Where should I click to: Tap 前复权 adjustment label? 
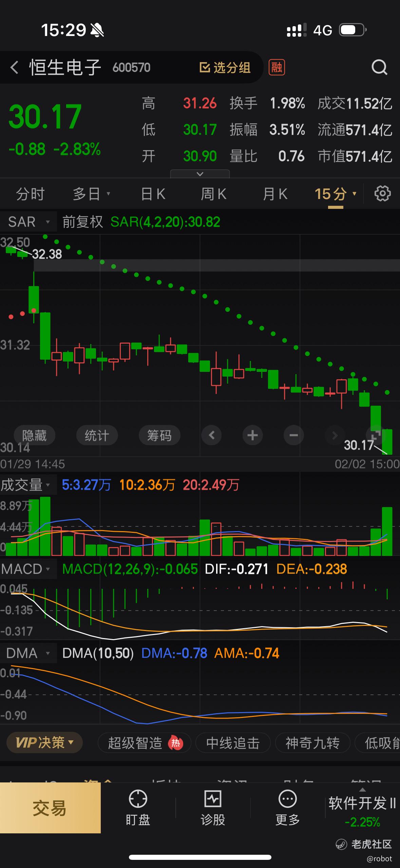pos(82,222)
